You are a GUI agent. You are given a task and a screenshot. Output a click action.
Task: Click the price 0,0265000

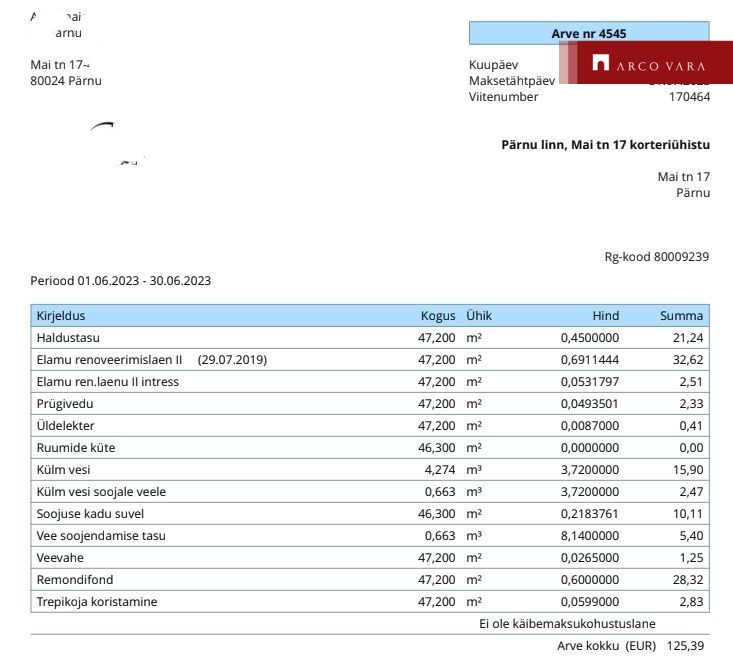pos(589,557)
